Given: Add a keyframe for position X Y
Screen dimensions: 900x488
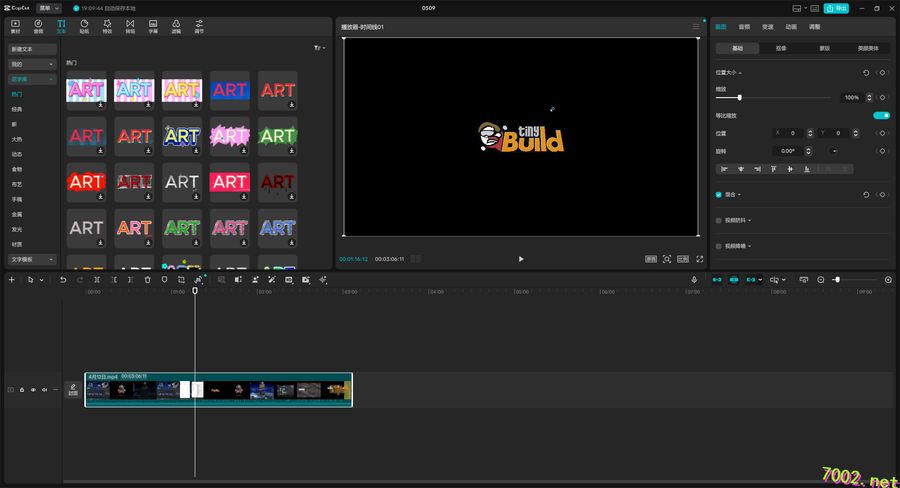Looking at the screenshot, I should click(x=883, y=133).
